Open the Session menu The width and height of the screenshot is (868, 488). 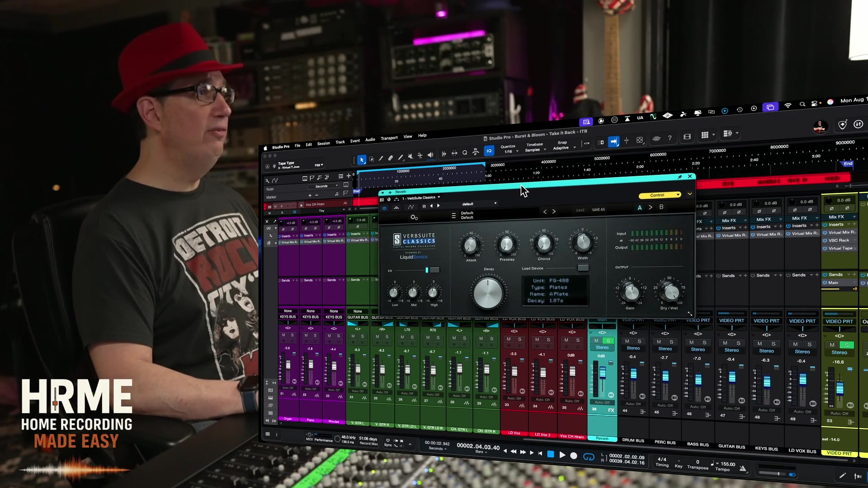324,144
